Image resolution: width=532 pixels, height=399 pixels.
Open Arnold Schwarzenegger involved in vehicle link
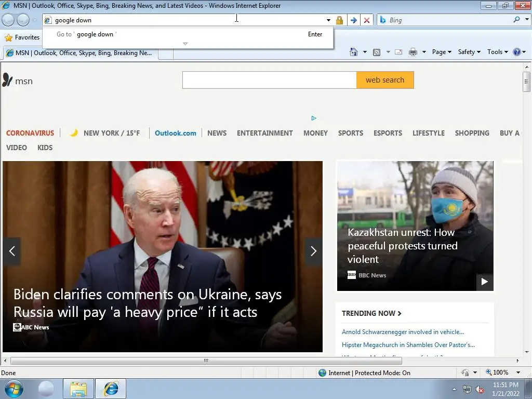tap(403, 332)
